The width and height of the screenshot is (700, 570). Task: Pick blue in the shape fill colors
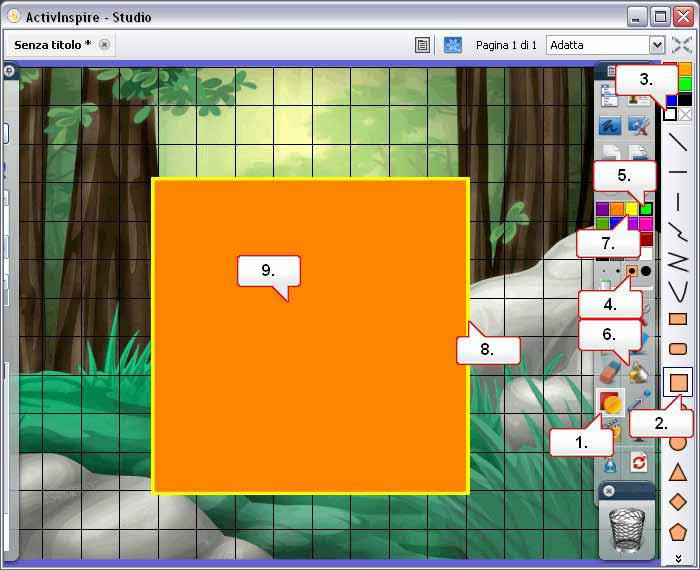(671, 100)
